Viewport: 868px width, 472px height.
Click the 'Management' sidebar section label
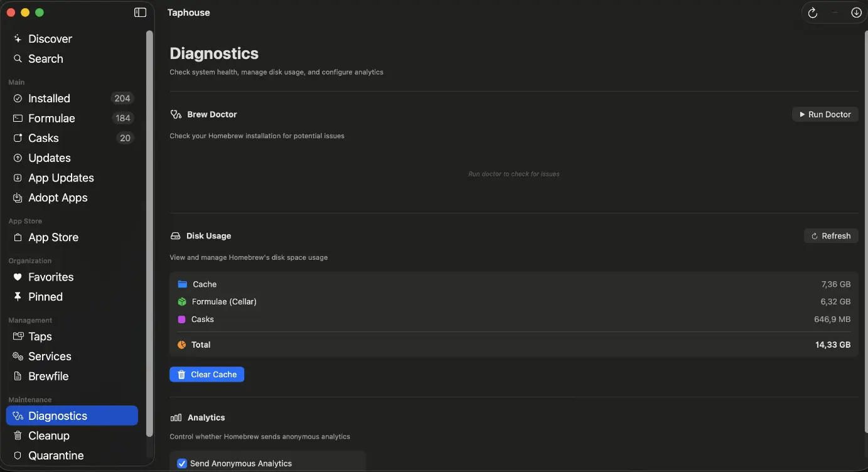click(30, 320)
